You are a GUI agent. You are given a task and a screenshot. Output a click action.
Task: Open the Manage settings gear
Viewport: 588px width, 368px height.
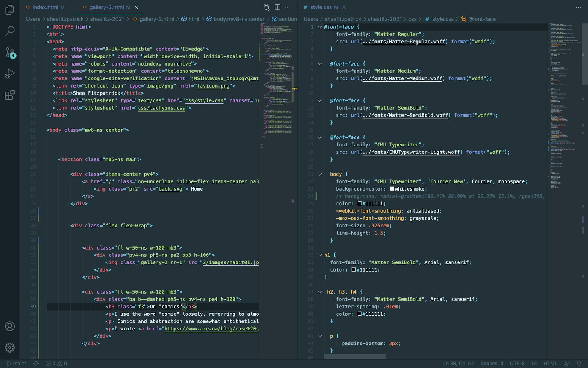pos(10,347)
